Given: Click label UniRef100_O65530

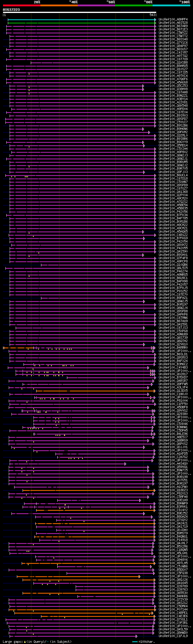Looking at the screenshot, I should pyautogui.click(x=173, y=593).
